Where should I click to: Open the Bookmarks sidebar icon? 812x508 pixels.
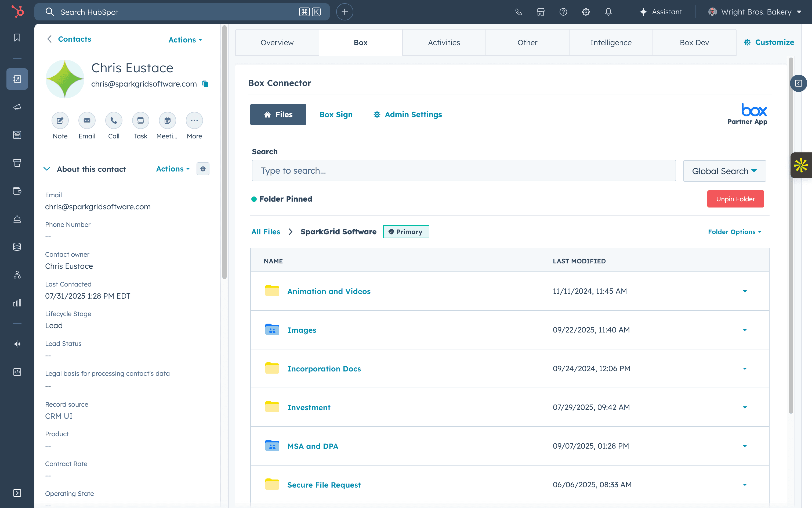[x=17, y=38]
